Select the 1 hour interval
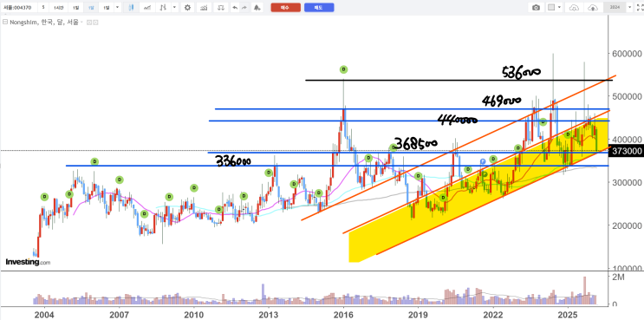Screen dimensions: 644x320 pos(58,8)
